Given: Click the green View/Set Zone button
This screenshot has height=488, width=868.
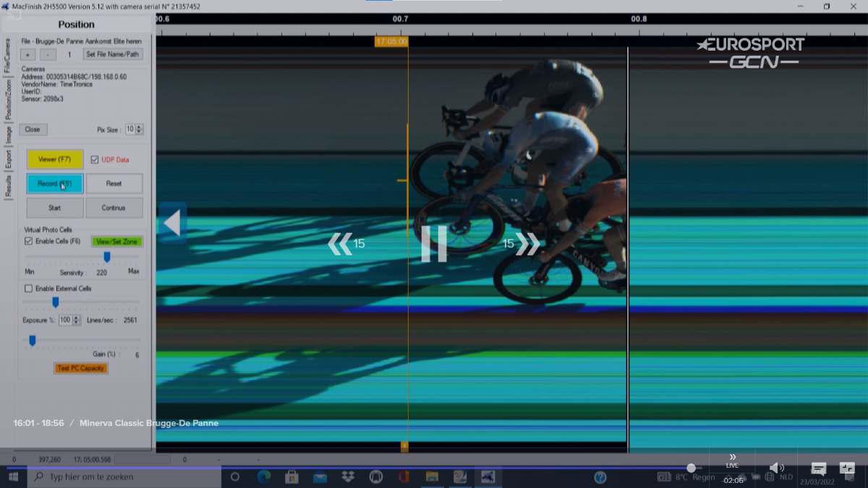Looking at the screenshot, I should [x=116, y=241].
